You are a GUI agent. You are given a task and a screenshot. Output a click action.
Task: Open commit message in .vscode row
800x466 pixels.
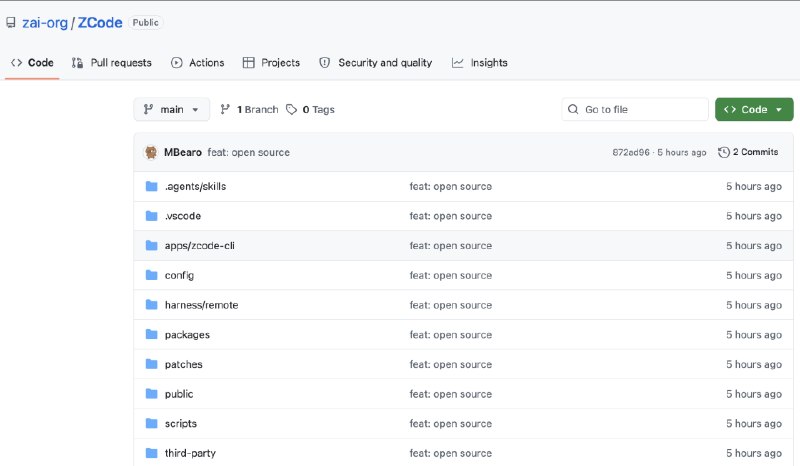tap(451, 216)
